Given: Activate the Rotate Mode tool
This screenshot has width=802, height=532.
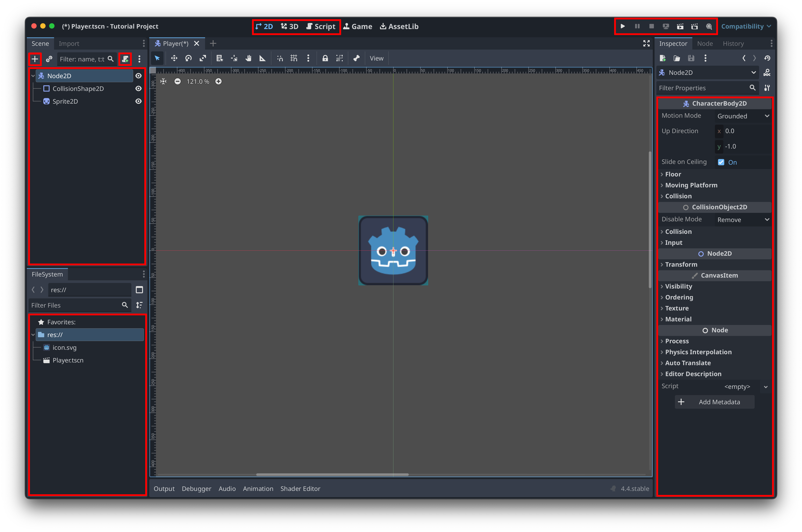Looking at the screenshot, I should (188, 58).
